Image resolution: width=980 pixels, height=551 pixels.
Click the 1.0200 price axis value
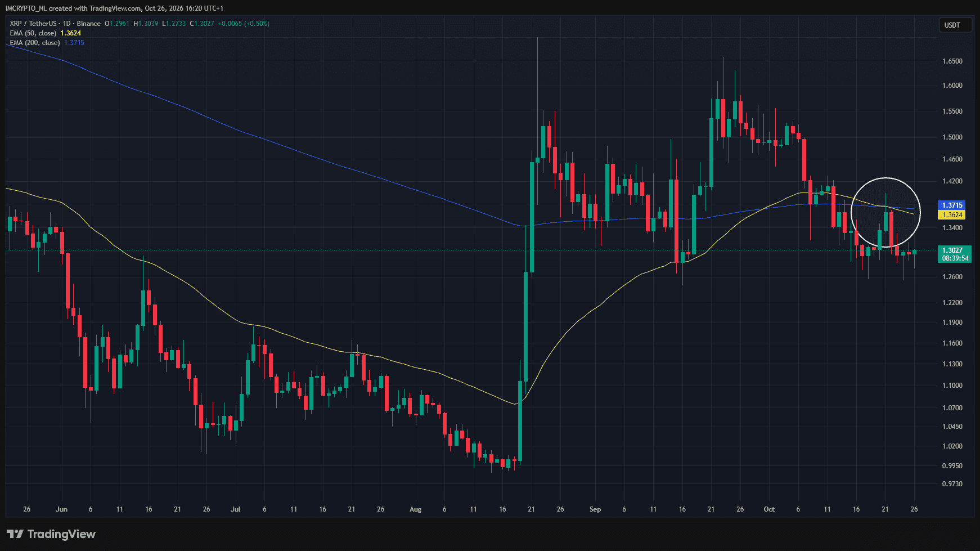point(952,446)
